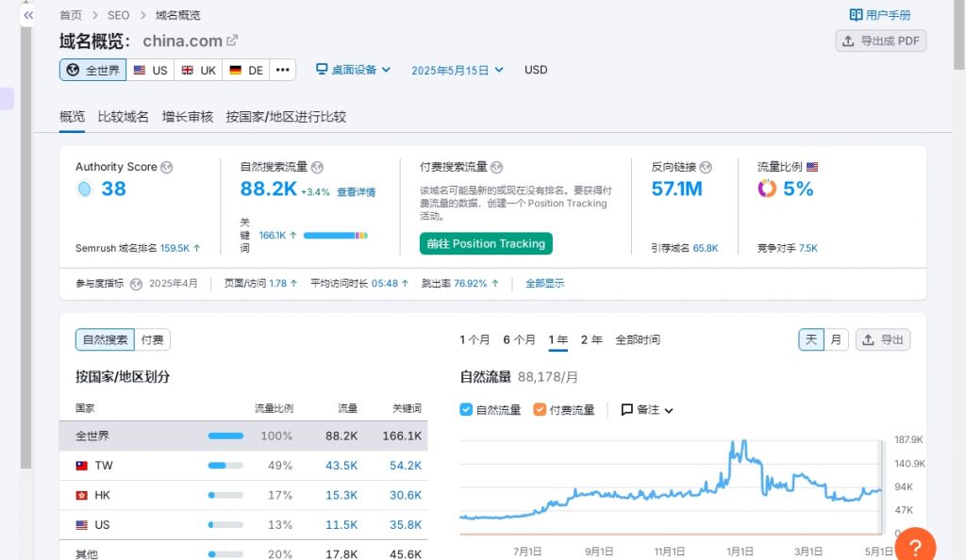Click the keyword distribution color bar
The width and height of the screenshot is (966, 560).
(x=336, y=235)
